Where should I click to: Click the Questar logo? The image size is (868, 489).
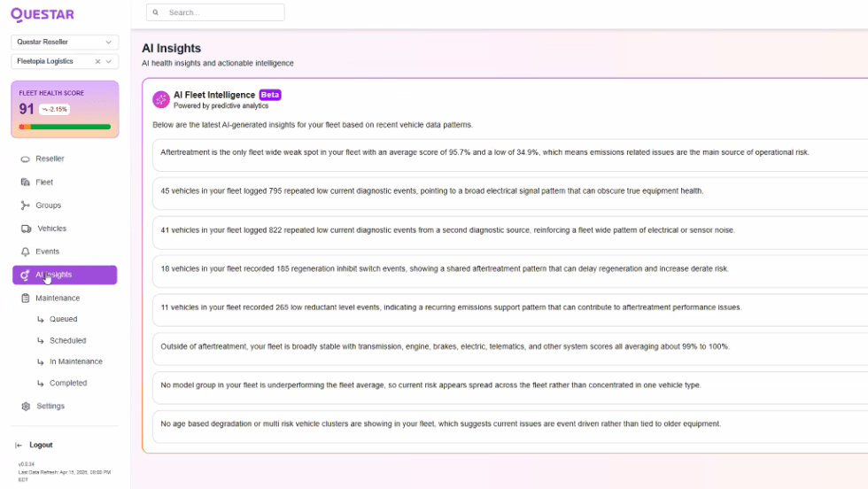click(x=43, y=14)
